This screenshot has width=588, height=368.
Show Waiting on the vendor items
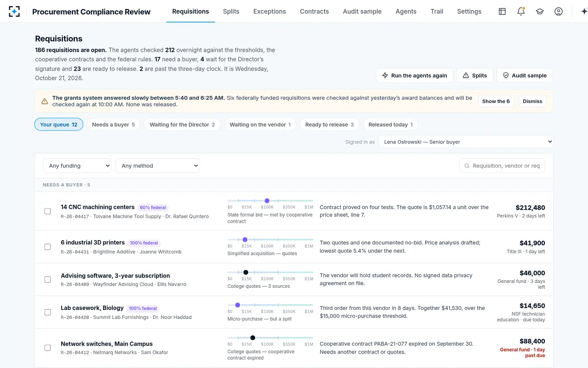[x=260, y=125]
